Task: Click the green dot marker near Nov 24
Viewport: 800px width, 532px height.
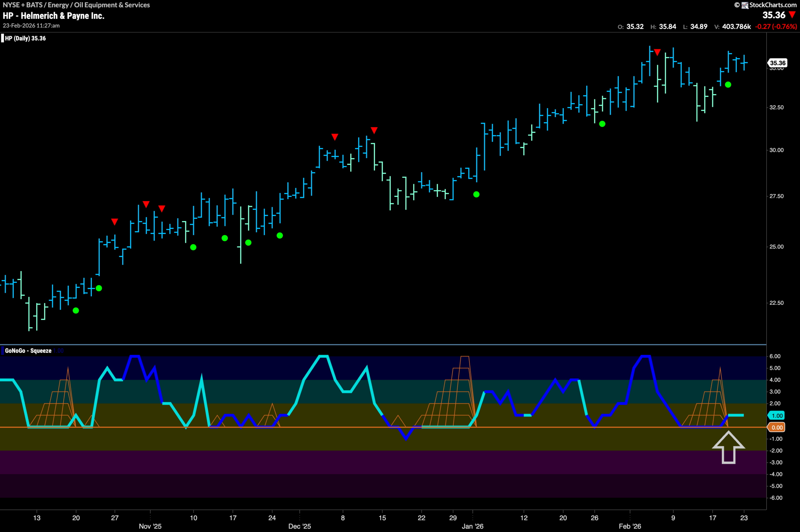Action: [280, 235]
